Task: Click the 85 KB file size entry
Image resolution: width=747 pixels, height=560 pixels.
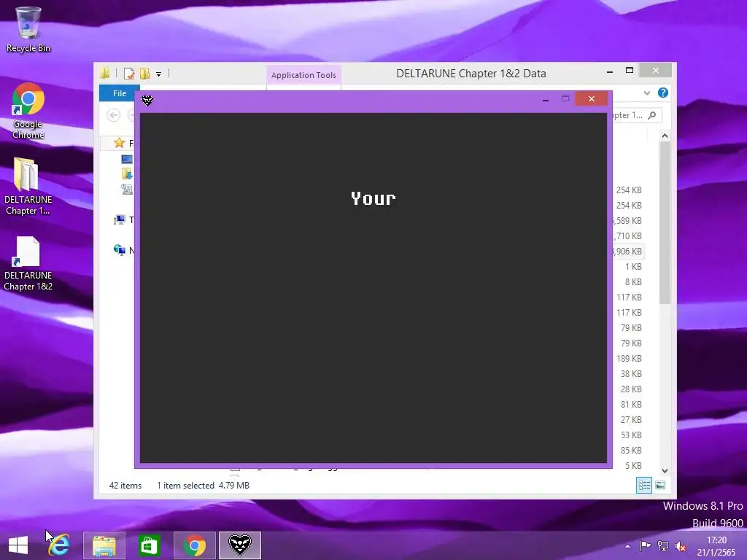Action: click(x=631, y=449)
